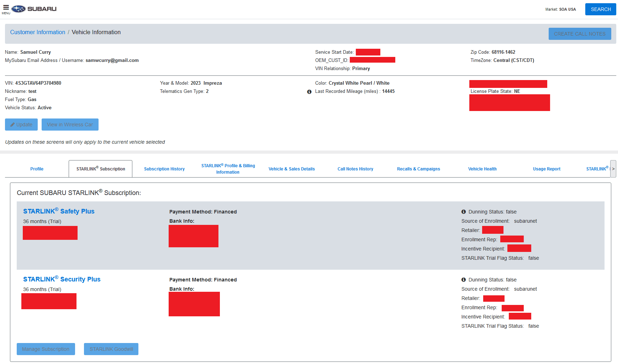
Task: Switch to Recalls & Campaigns tab
Action: tap(418, 169)
